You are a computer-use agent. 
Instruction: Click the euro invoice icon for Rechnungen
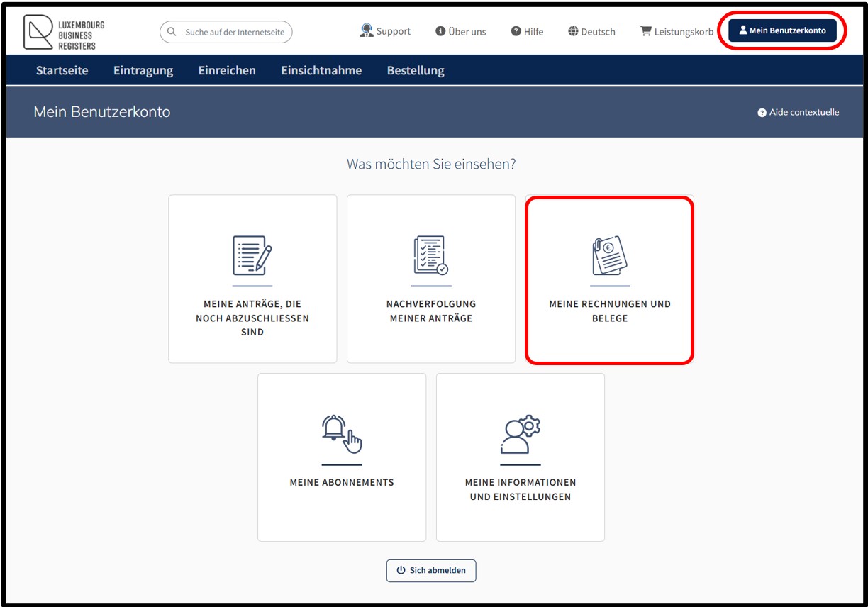click(x=610, y=255)
